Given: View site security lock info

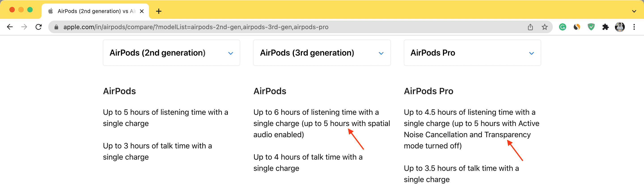Looking at the screenshot, I should coord(56,27).
